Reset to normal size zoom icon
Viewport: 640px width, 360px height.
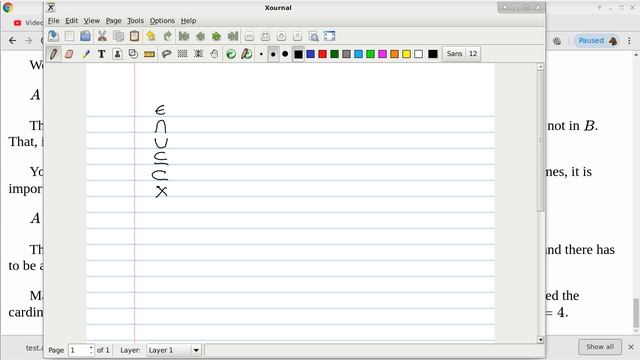[x=298, y=36]
